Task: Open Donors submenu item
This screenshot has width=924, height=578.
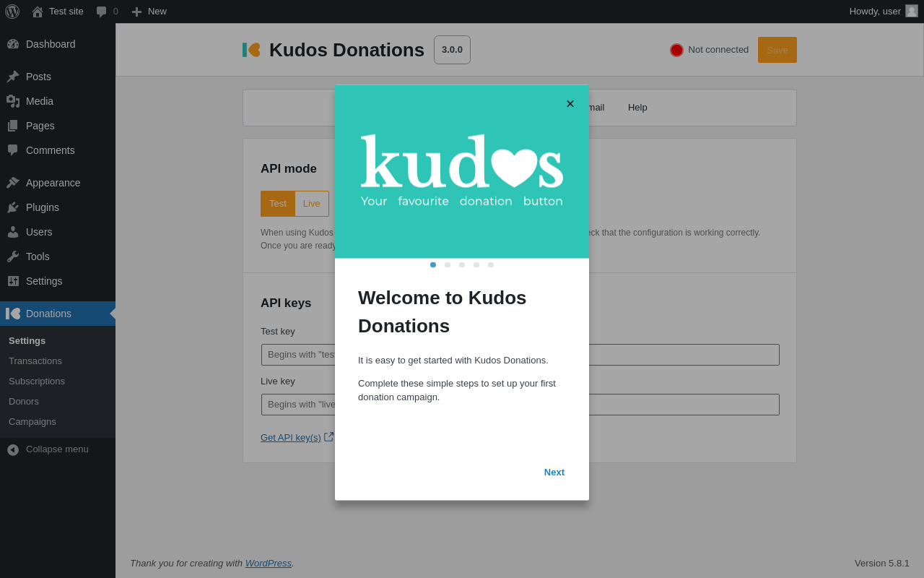Action: coord(58,402)
